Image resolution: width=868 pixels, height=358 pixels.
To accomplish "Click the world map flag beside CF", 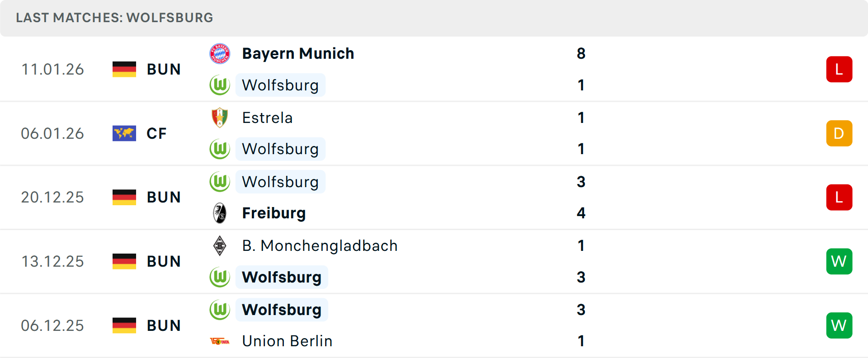I will coord(124,133).
